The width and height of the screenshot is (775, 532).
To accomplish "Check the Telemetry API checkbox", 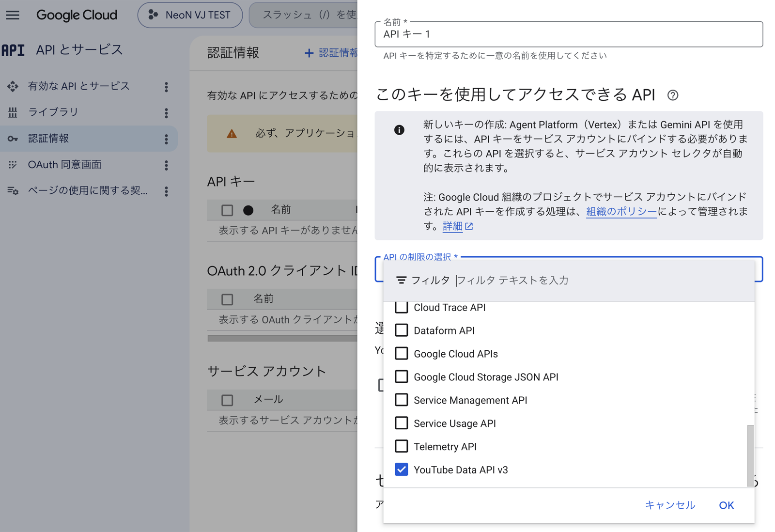I will tap(401, 447).
